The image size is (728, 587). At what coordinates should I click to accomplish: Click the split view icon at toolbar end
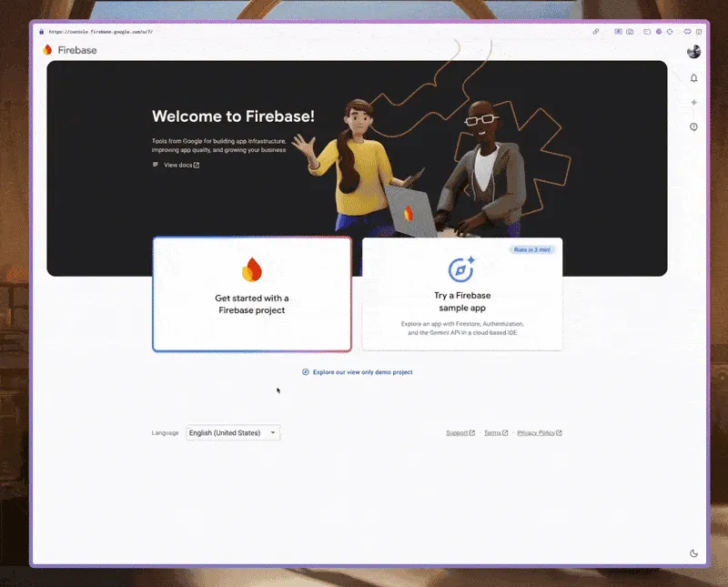point(699,31)
